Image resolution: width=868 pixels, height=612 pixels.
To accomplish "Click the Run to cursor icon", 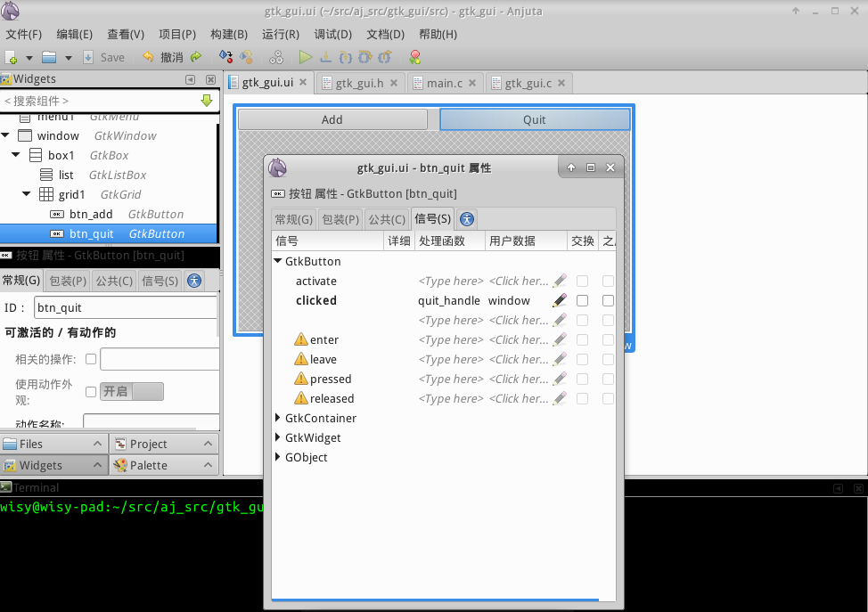I will coord(325,57).
